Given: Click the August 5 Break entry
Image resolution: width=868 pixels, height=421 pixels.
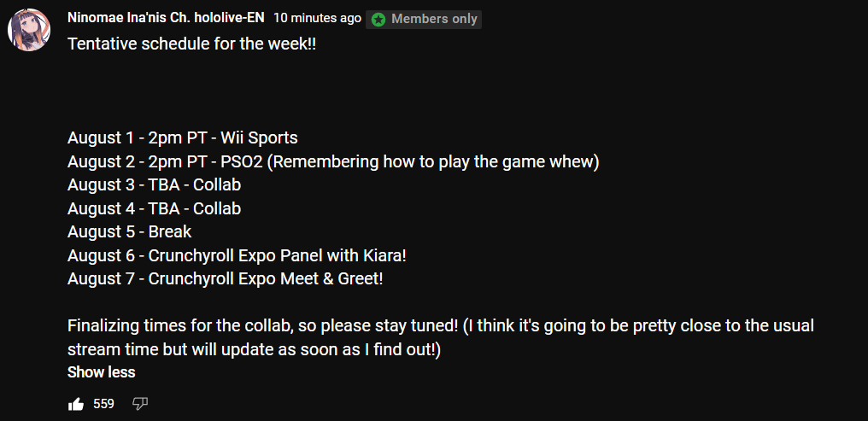Looking at the screenshot, I should 130,231.
